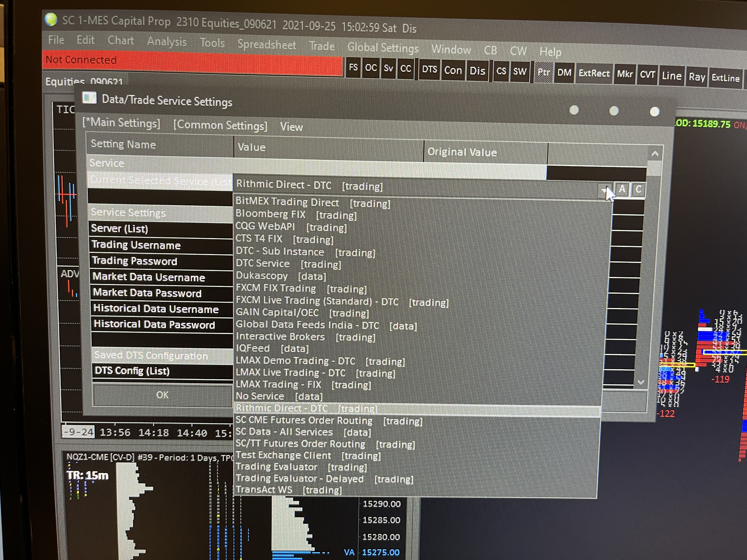The image size is (747, 560).
Task: Switch to Common Settings tab
Action: pyautogui.click(x=220, y=125)
